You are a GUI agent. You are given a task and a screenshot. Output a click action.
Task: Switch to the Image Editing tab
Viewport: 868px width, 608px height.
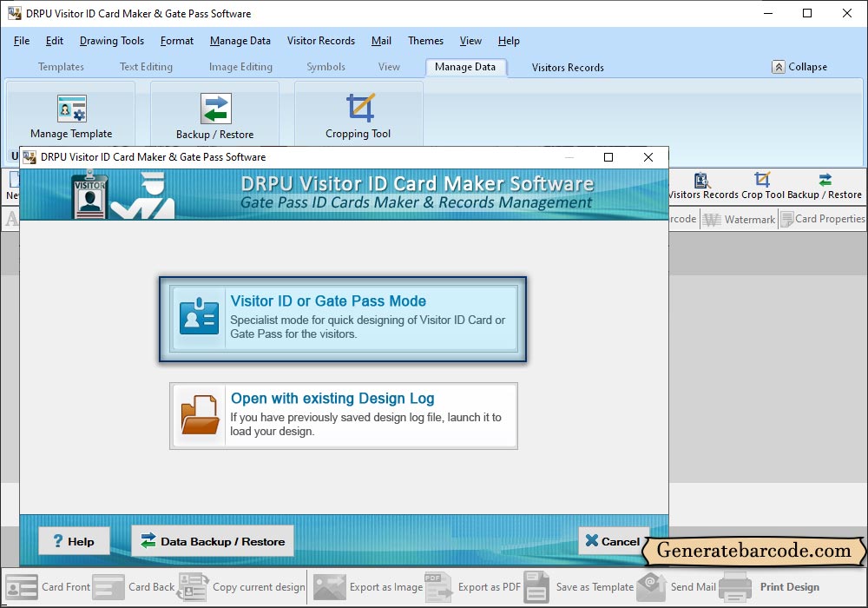[240, 67]
